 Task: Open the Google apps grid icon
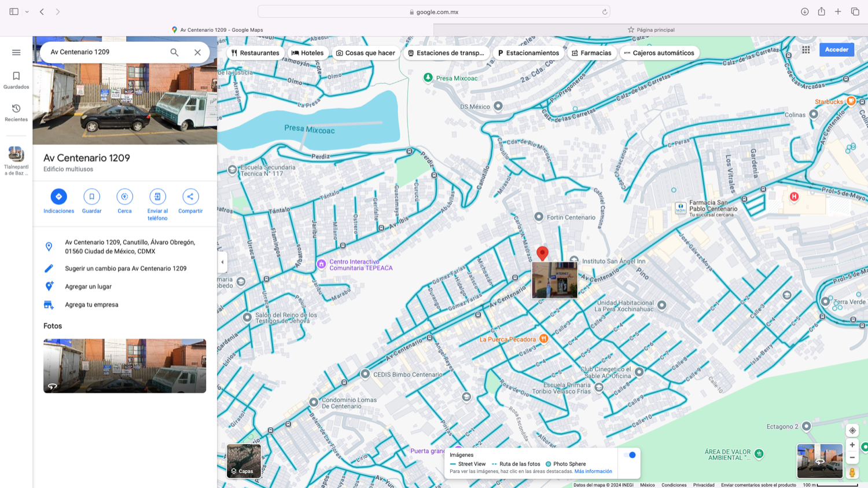(x=806, y=50)
